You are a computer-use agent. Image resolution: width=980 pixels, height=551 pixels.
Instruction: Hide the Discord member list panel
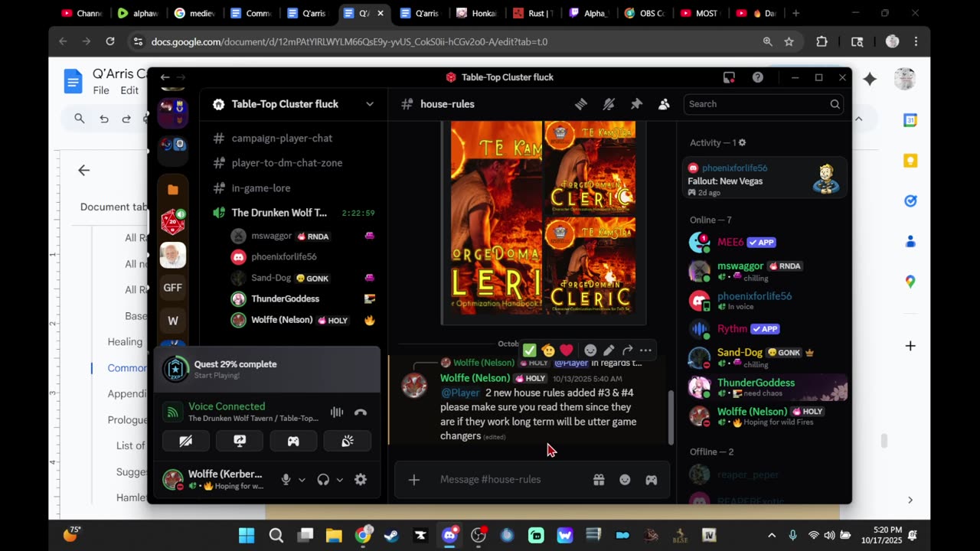(664, 104)
